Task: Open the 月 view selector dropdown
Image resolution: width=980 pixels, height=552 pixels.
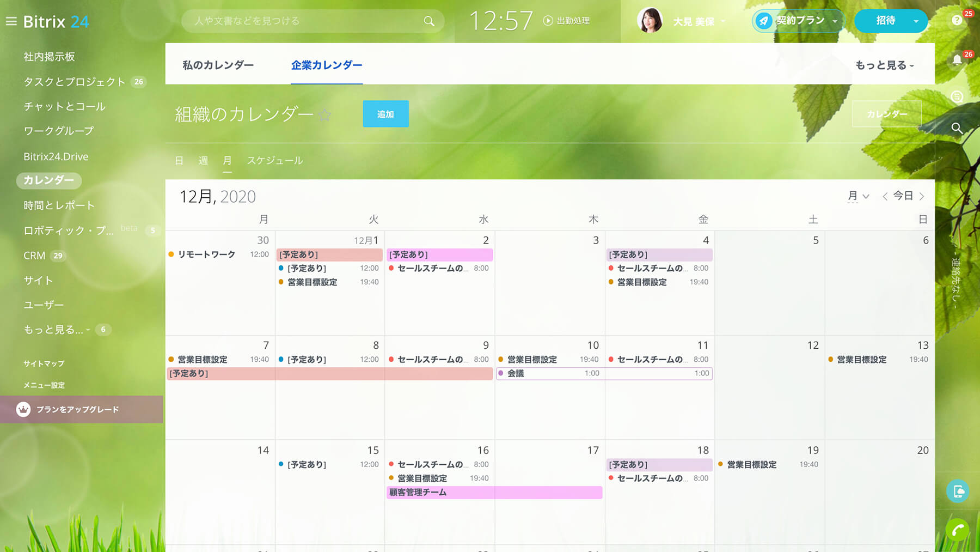Action: pos(858,196)
